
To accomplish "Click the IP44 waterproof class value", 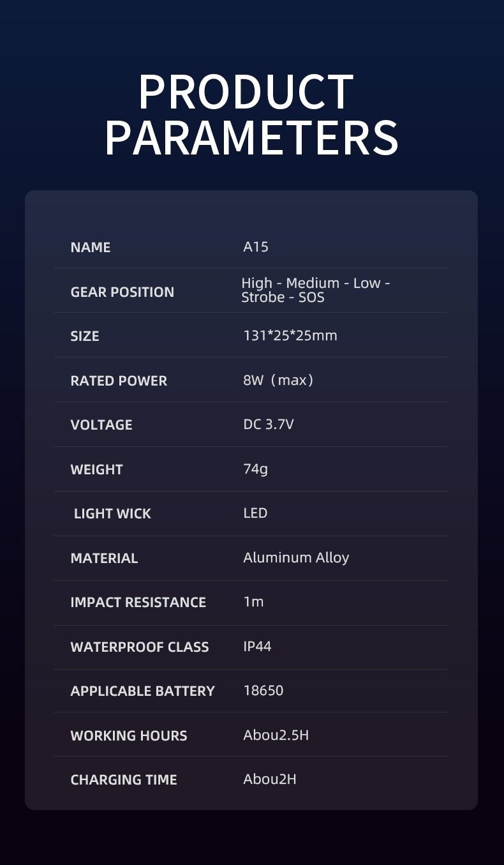I will (x=257, y=646).
